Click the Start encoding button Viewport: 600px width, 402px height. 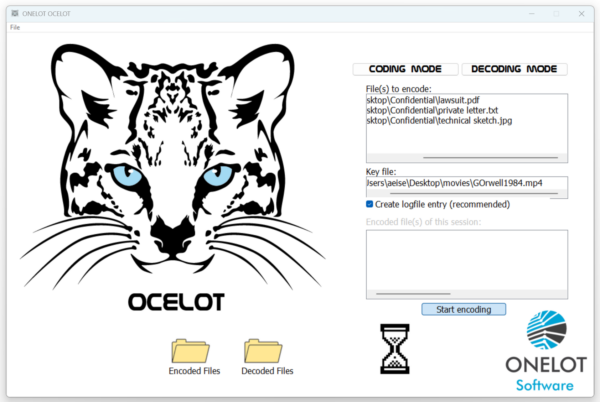coord(463,309)
